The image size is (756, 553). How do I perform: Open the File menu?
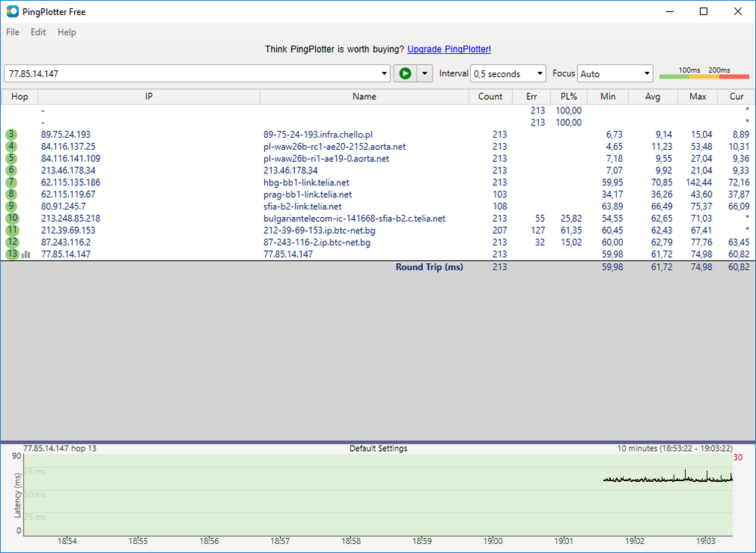(x=13, y=33)
